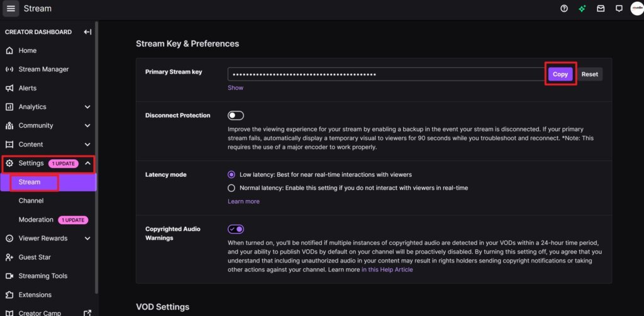Collapse the Creator Dashboard sidebar
Viewport: 644px width, 316px height.
87,32
